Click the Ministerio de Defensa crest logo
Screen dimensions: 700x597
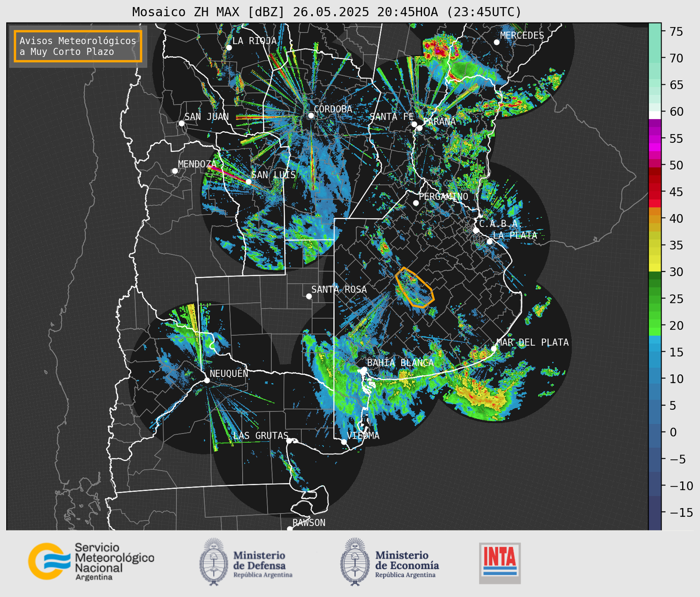214,562
